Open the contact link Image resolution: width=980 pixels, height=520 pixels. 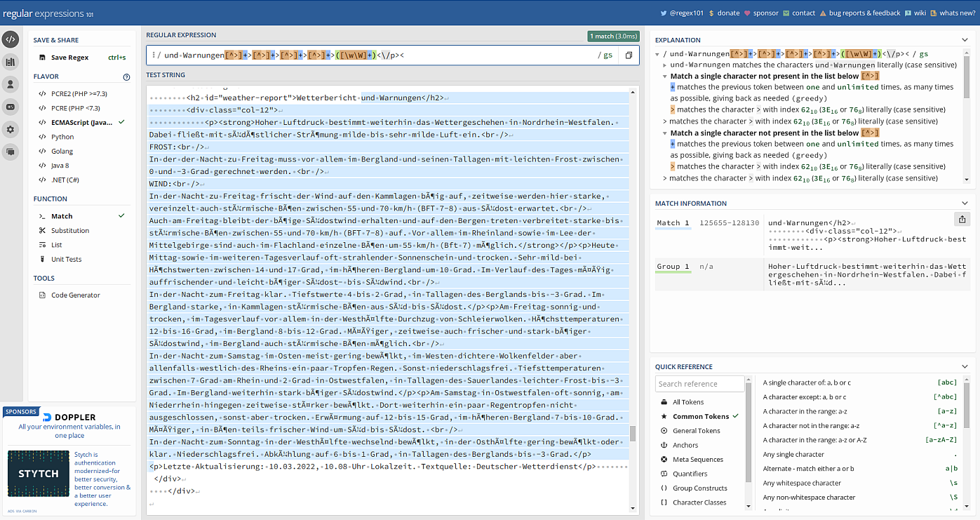[799, 13]
